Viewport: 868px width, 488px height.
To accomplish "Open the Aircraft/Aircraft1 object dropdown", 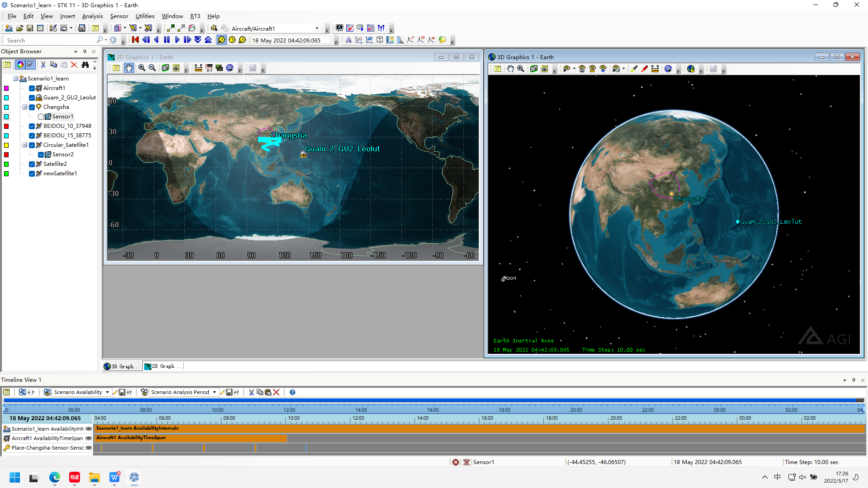I will tap(318, 28).
